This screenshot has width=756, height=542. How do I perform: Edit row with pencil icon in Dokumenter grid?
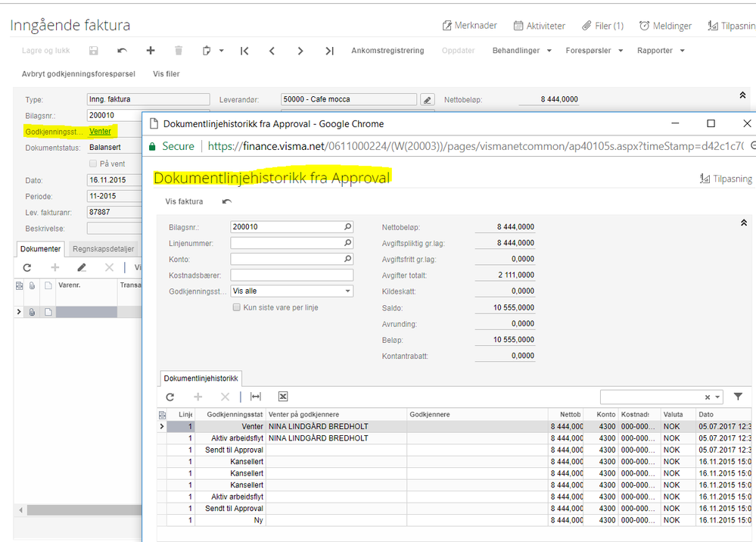pos(82,268)
